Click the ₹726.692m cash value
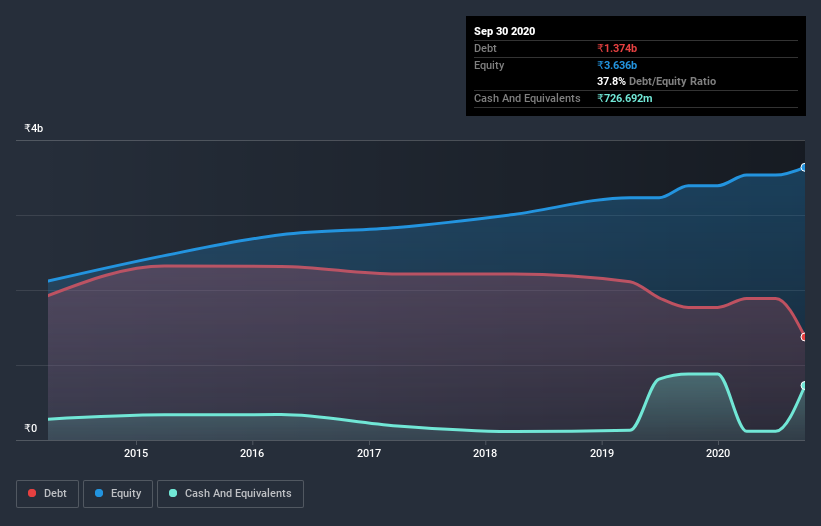 pyautogui.click(x=625, y=98)
